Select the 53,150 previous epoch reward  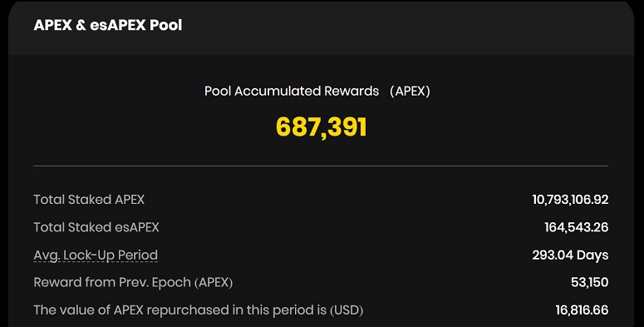click(590, 283)
